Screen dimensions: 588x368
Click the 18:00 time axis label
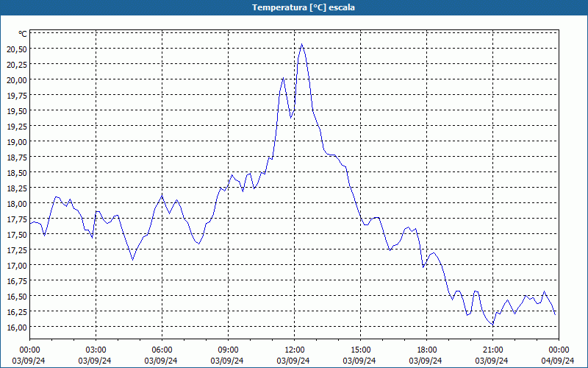(x=427, y=350)
